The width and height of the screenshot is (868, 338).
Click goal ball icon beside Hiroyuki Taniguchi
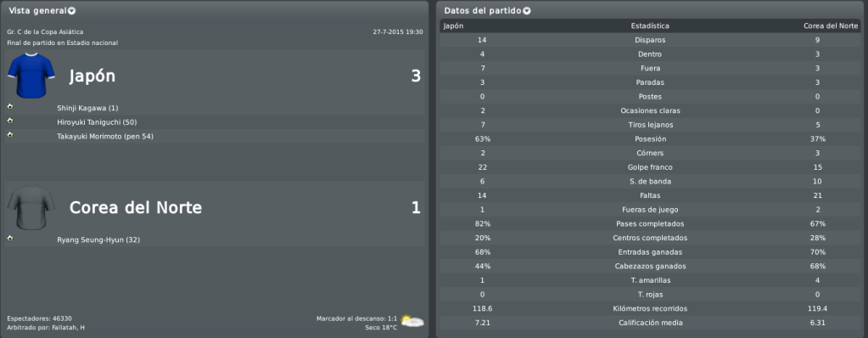10,121
